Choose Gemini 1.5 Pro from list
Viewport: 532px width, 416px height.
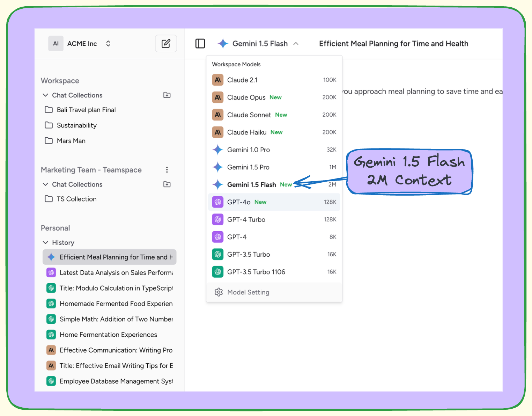274,167
